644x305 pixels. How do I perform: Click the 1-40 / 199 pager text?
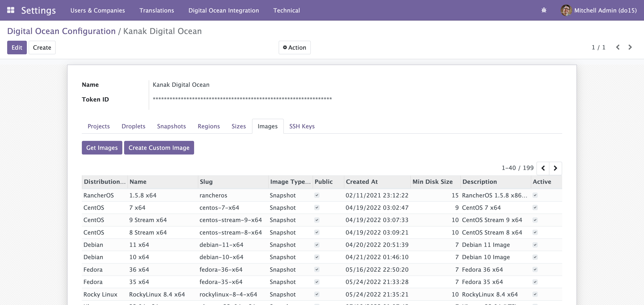517,168
